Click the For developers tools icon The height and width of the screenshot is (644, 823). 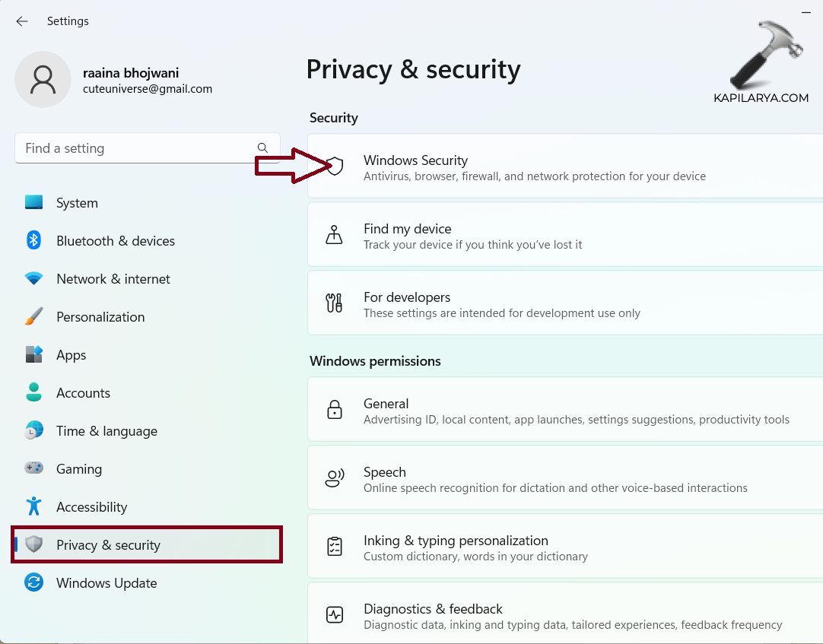334,303
